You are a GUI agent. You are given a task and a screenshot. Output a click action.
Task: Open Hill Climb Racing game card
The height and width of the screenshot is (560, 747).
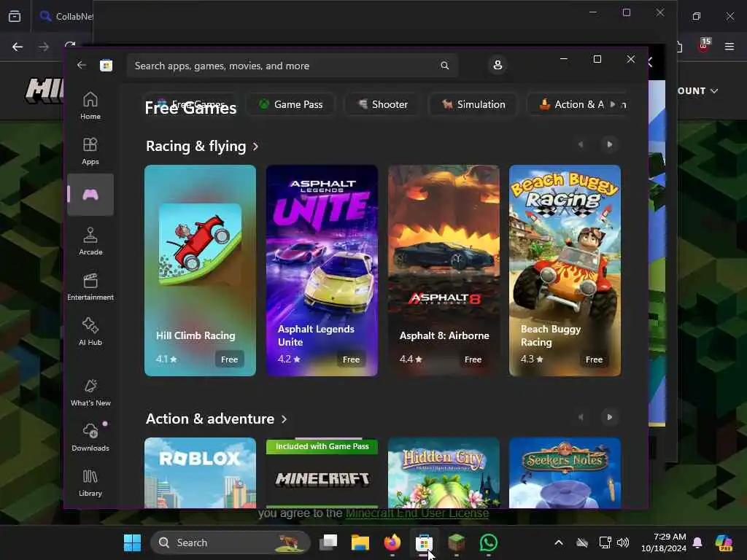click(200, 271)
